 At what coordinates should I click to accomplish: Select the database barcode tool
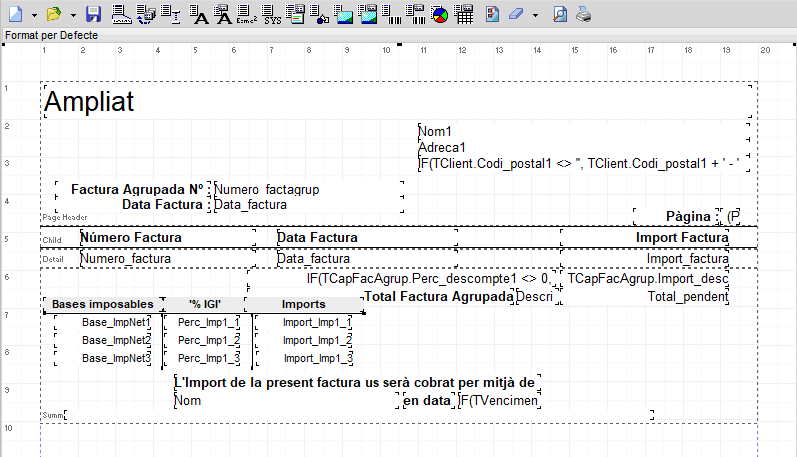pos(416,14)
